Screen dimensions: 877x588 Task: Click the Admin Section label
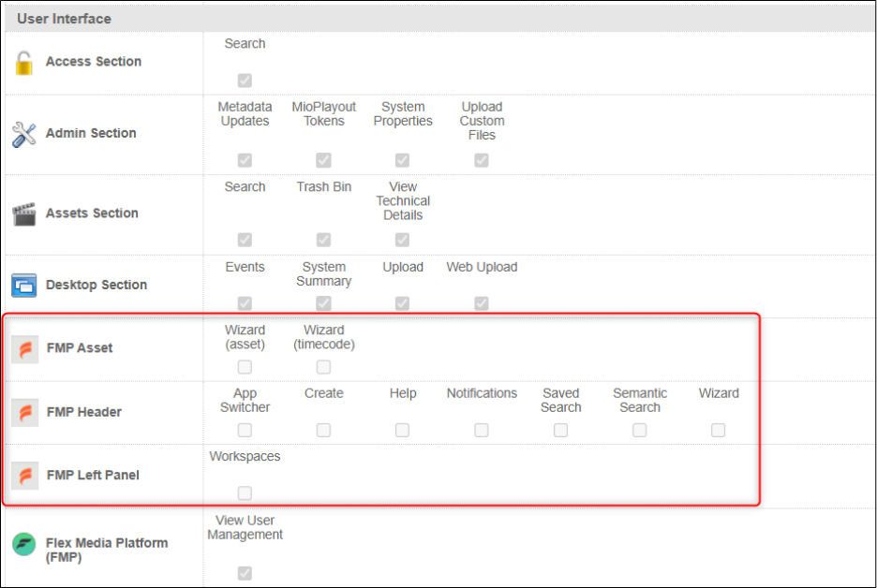(x=91, y=133)
